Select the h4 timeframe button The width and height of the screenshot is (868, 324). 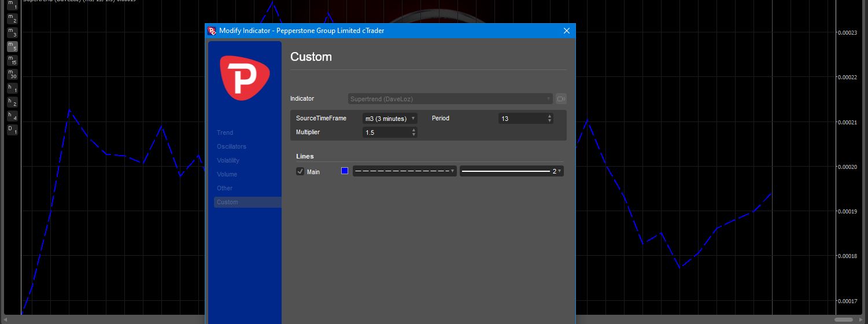(12, 116)
